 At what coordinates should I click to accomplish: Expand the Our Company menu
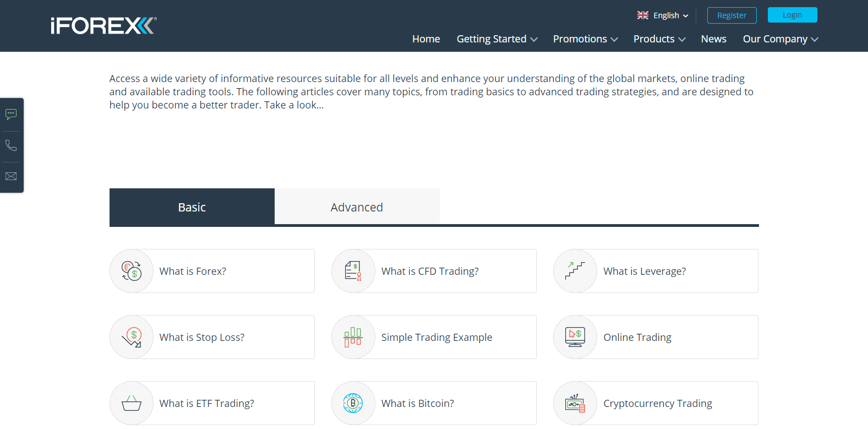[780, 39]
